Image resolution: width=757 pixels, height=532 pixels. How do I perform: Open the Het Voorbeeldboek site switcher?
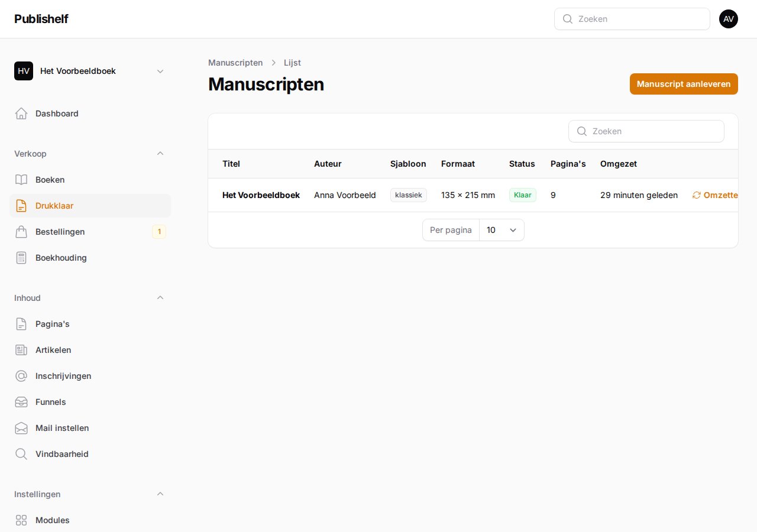[90, 71]
